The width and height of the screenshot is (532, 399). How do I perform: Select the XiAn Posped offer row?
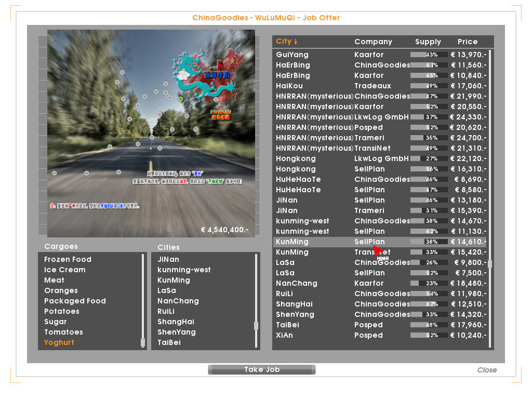click(380, 335)
